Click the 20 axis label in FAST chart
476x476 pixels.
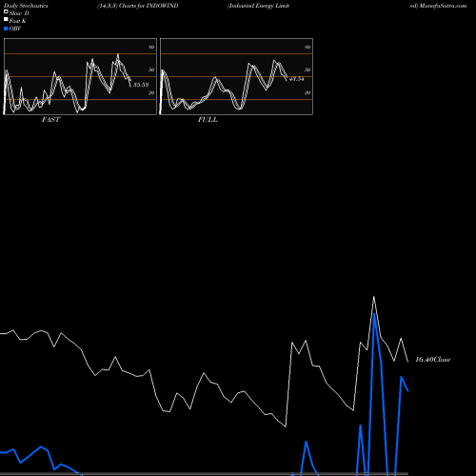151,92
